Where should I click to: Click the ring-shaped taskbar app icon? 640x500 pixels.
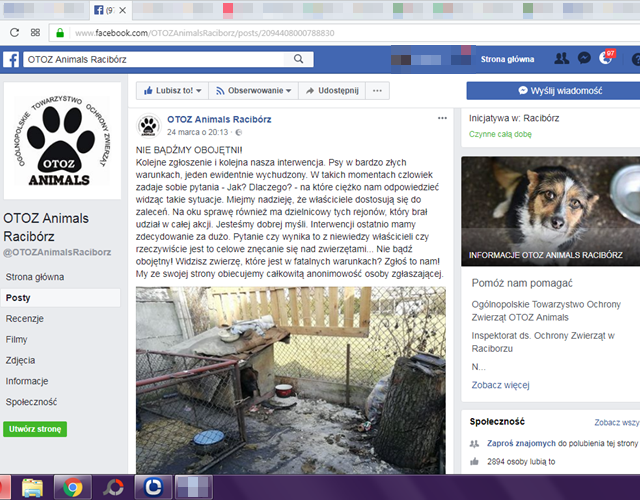(113, 487)
